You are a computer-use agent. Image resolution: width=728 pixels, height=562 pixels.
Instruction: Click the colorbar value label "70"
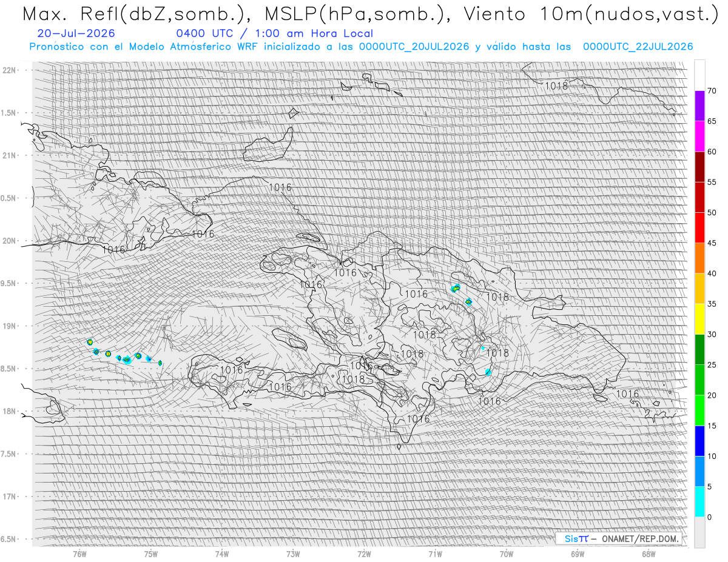coord(712,91)
